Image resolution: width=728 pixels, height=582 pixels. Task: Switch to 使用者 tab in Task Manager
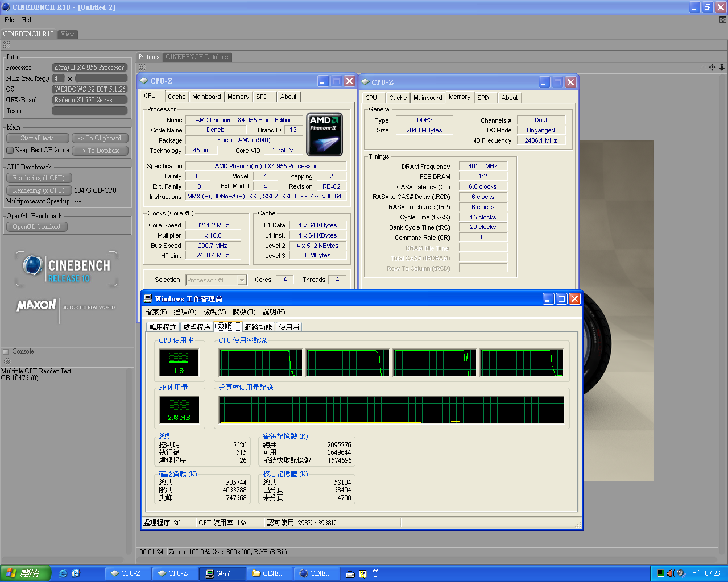click(x=289, y=327)
